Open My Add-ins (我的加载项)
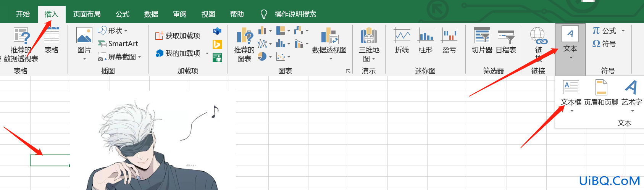The height and width of the screenshot is (190, 644). (x=182, y=53)
